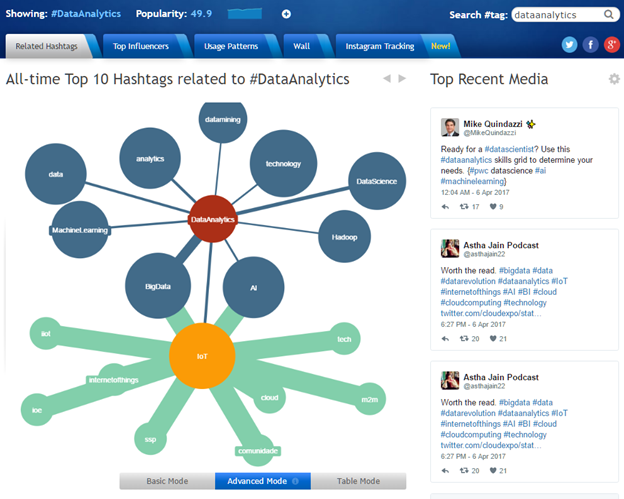Click the Twitter share icon

(569, 45)
